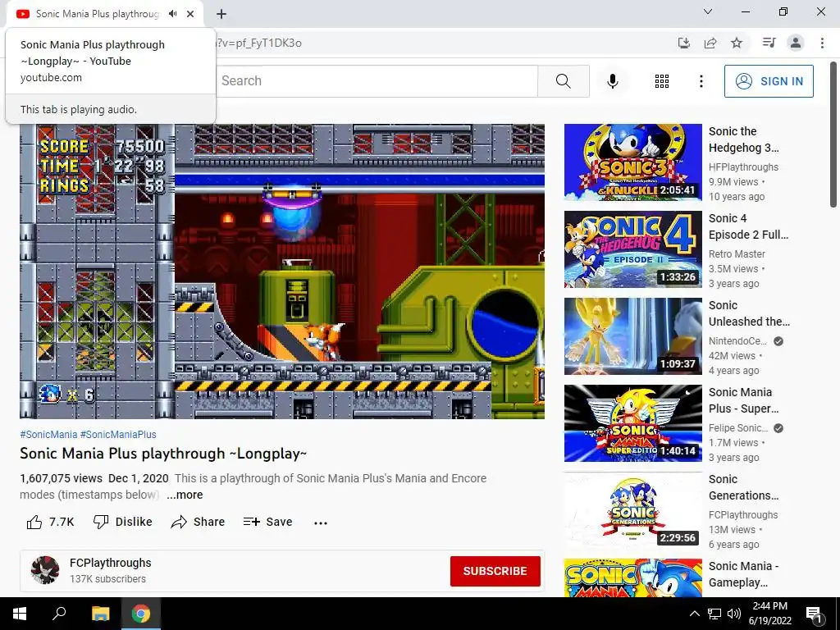Open Sonic 4 Episode 2 thumbnail

pyautogui.click(x=632, y=249)
